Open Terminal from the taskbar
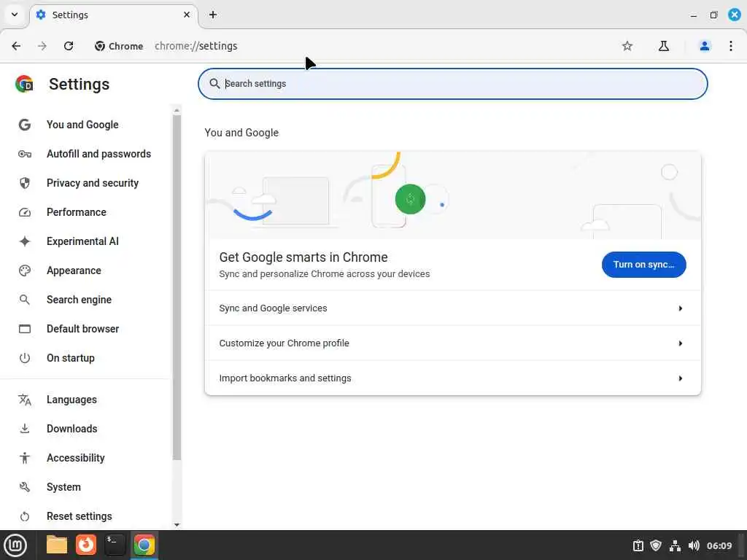This screenshot has height=560, width=747. (x=115, y=545)
